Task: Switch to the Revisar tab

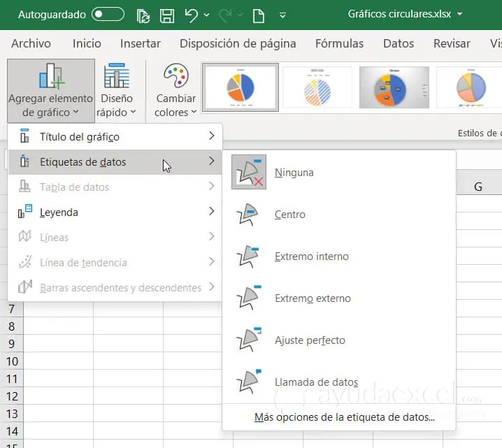Action: 452,43
